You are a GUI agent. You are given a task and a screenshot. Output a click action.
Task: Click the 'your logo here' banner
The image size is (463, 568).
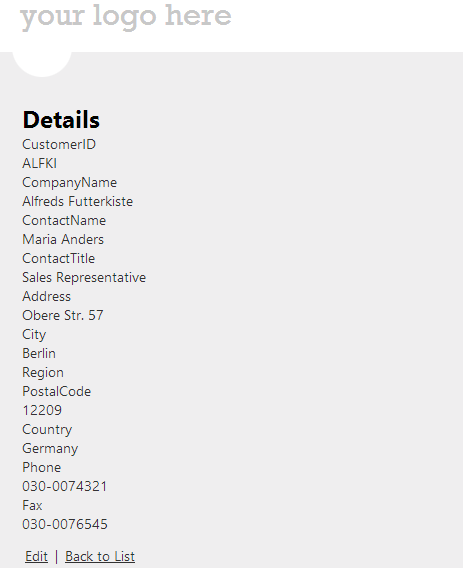click(126, 17)
